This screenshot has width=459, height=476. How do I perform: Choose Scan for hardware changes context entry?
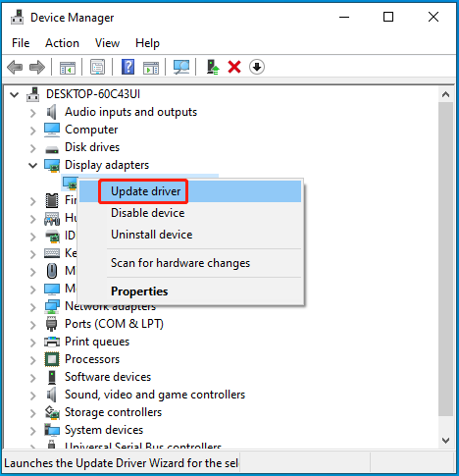(x=190, y=263)
